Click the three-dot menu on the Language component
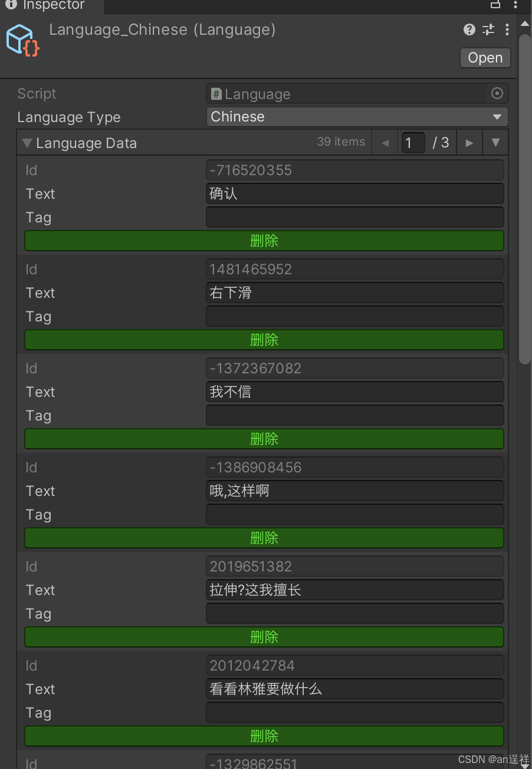The width and height of the screenshot is (532, 769). pos(507,29)
